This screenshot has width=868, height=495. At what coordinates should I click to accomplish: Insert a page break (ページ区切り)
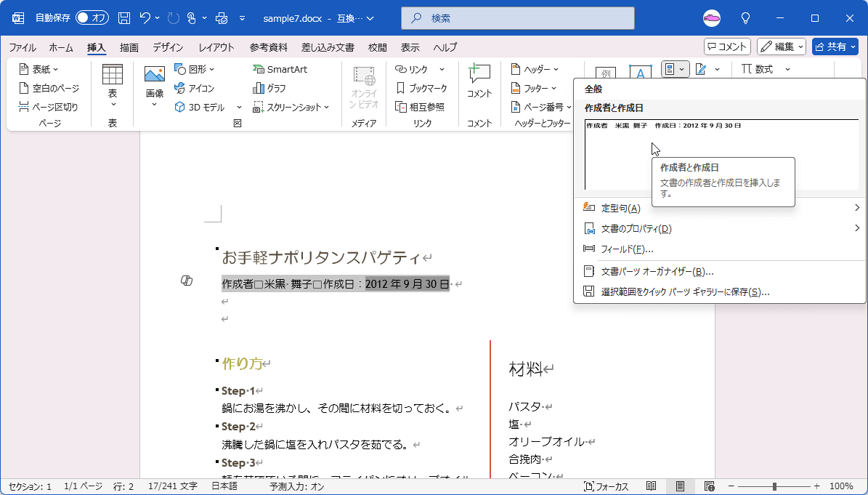(x=48, y=107)
